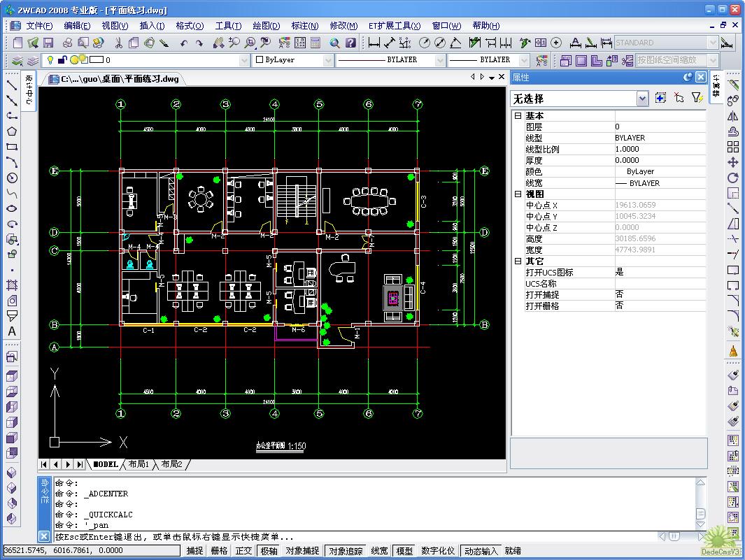Click the Text tool icon
This screenshot has width=745, height=560.
click(x=12, y=331)
